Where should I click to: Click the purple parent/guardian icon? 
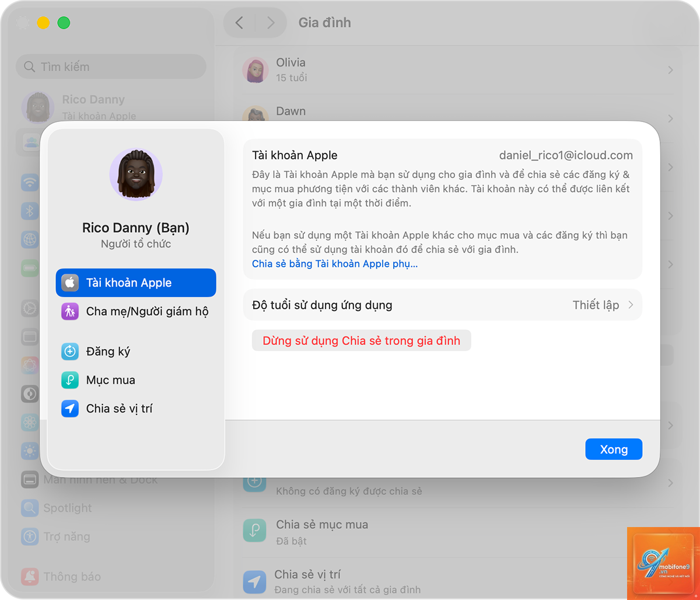(70, 311)
